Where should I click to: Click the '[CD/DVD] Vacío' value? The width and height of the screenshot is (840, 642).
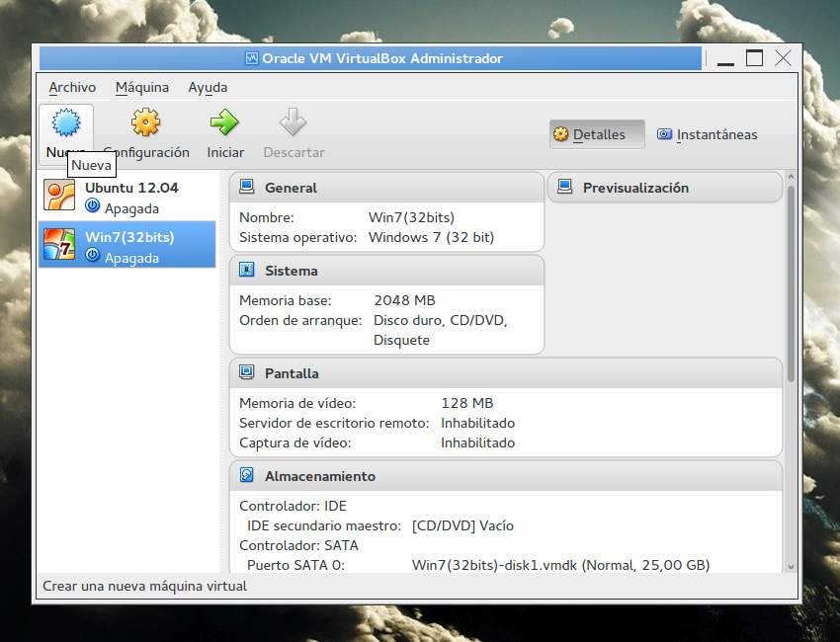pos(462,525)
